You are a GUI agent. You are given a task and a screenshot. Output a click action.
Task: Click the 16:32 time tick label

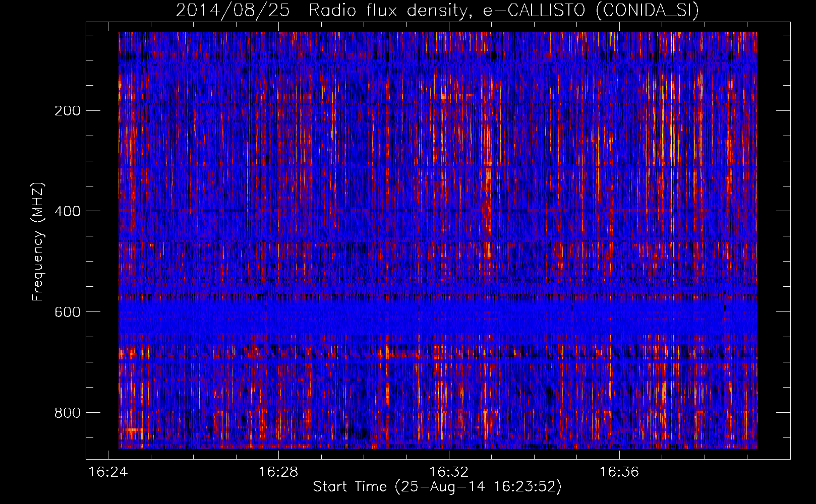(449, 472)
